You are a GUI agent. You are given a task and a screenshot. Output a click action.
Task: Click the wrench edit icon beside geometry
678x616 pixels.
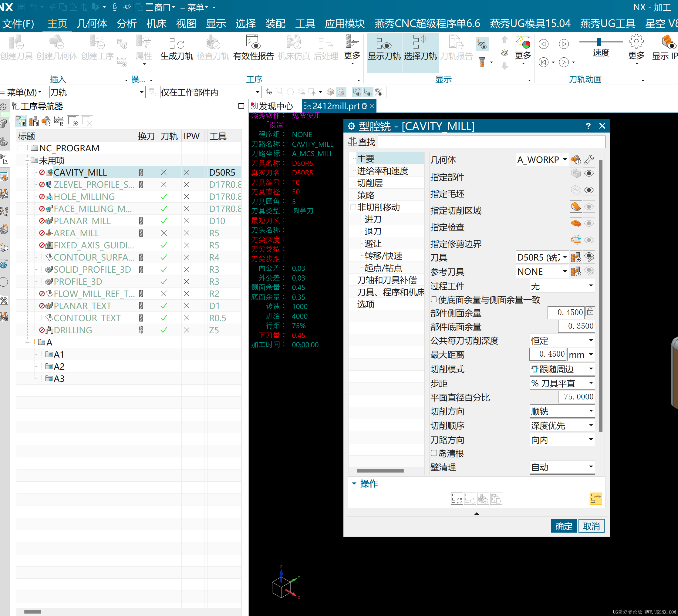tap(589, 159)
